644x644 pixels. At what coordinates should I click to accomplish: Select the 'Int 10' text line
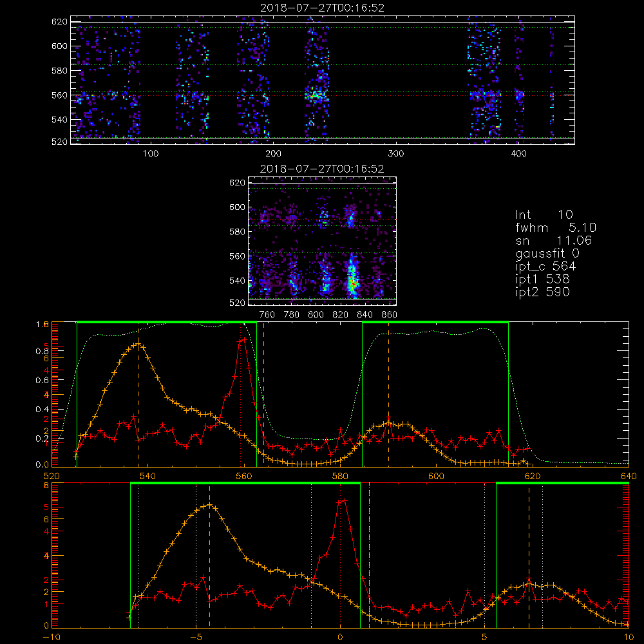click(544, 214)
